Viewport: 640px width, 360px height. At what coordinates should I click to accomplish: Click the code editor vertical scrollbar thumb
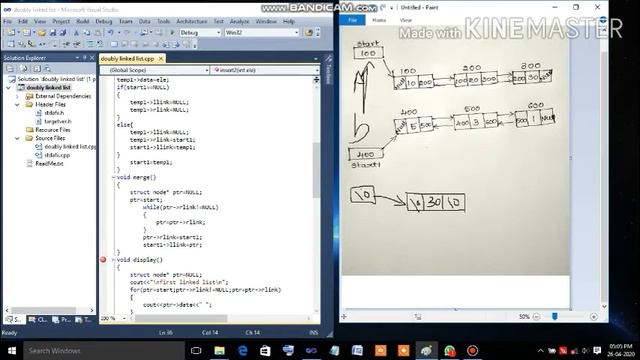(x=316, y=170)
